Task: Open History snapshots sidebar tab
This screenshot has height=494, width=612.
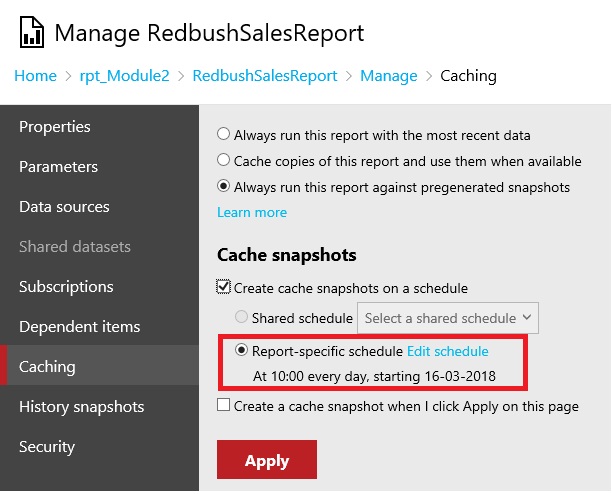Action: click(x=81, y=407)
